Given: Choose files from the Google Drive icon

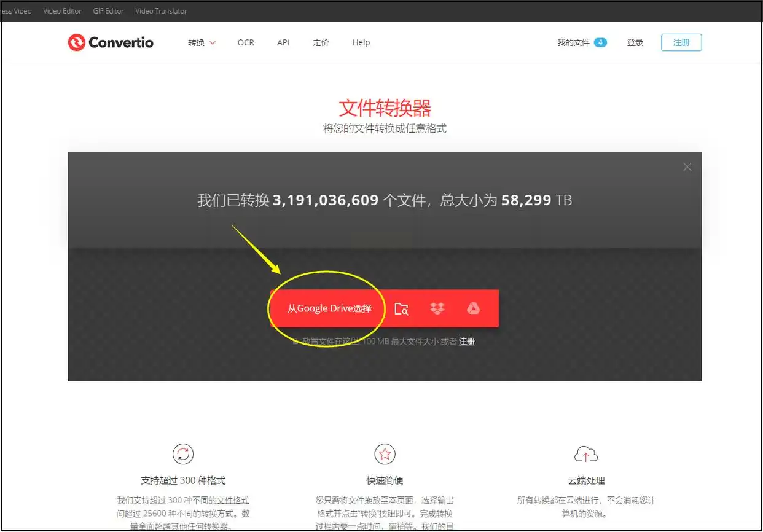Looking at the screenshot, I should click(x=473, y=308).
